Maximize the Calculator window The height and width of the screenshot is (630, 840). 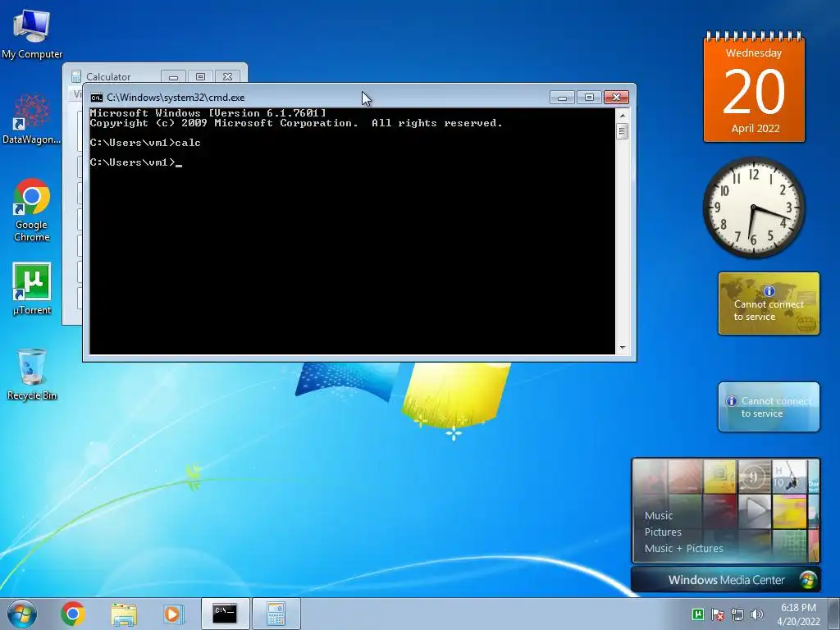click(200, 77)
